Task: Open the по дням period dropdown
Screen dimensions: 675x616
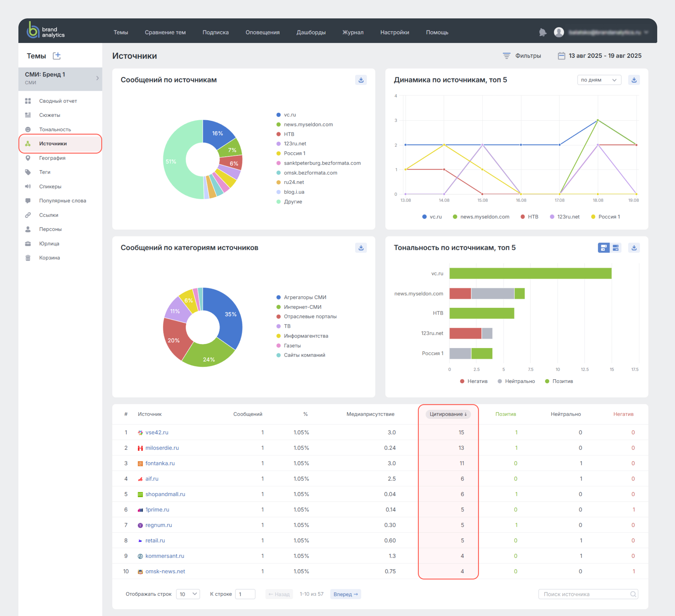Action: (x=599, y=80)
